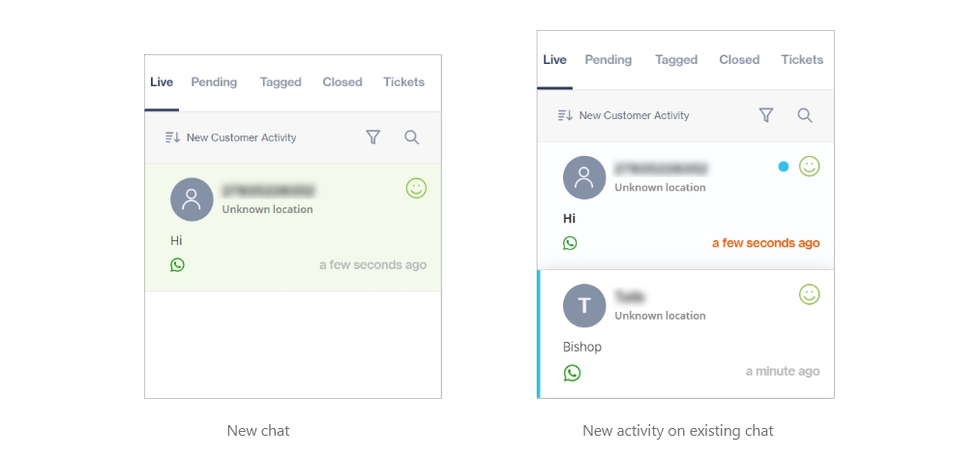
Task: Go to Tickets tab in right panel
Action: (x=802, y=60)
